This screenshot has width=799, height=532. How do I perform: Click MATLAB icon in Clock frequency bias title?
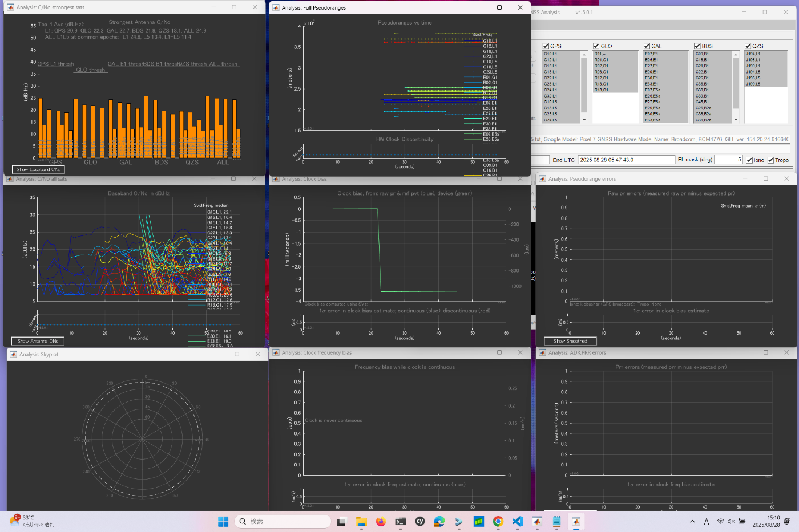(x=276, y=352)
